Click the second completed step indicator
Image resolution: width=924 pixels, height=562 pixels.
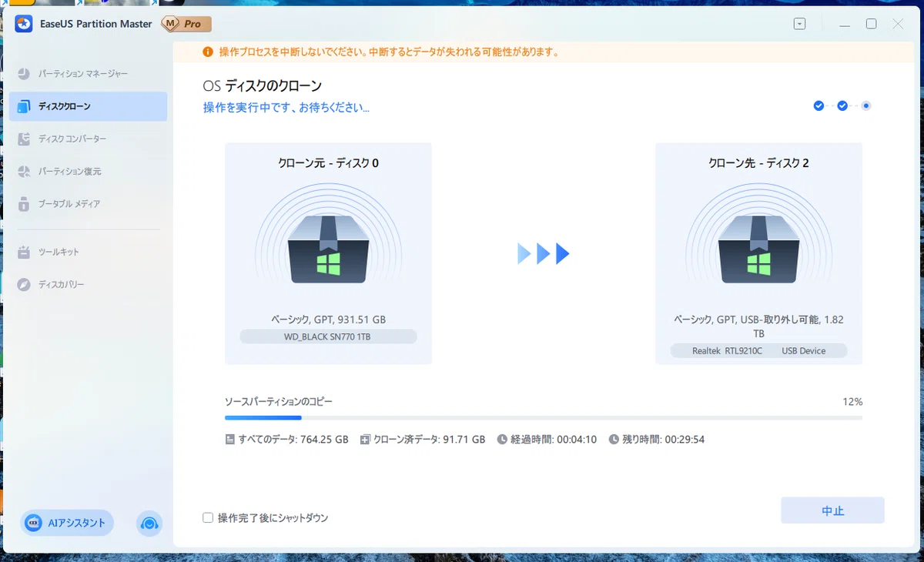842,105
